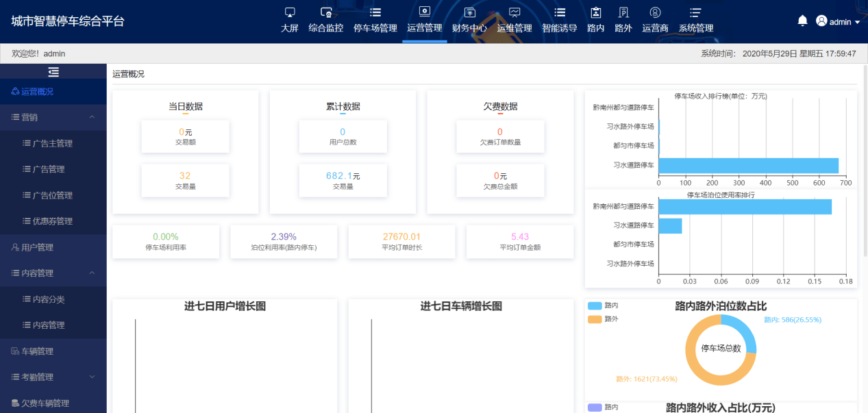Open the 综合监控 monitoring icon
This screenshot has height=413, width=868.
point(326,12)
